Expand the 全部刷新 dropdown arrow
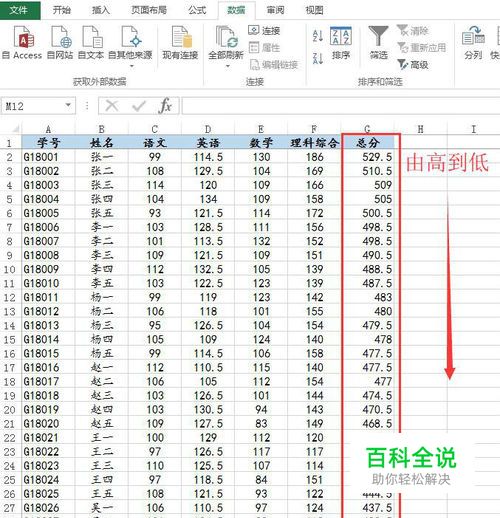 point(228,66)
